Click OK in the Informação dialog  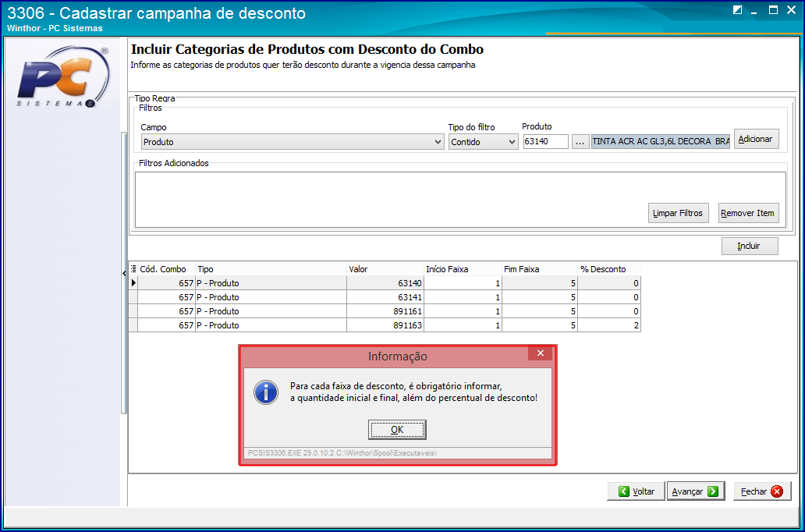pyautogui.click(x=397, y=430)
